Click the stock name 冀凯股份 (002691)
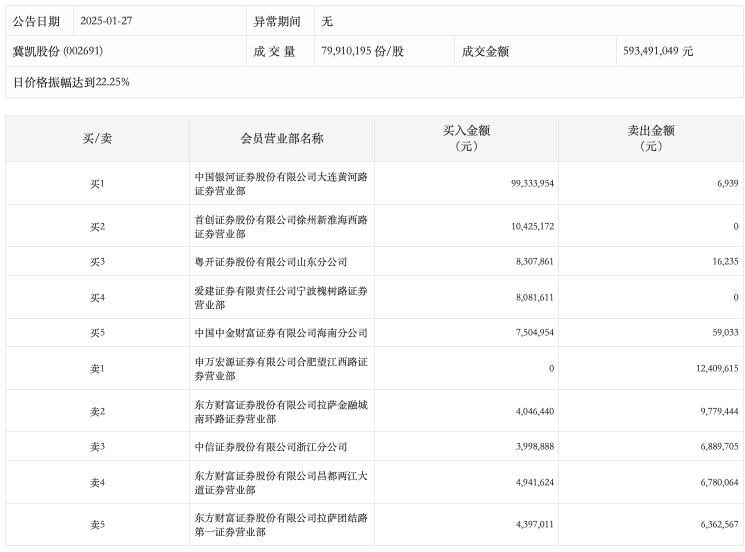Screen dimensions: 745x552 [x=58, y=51]
